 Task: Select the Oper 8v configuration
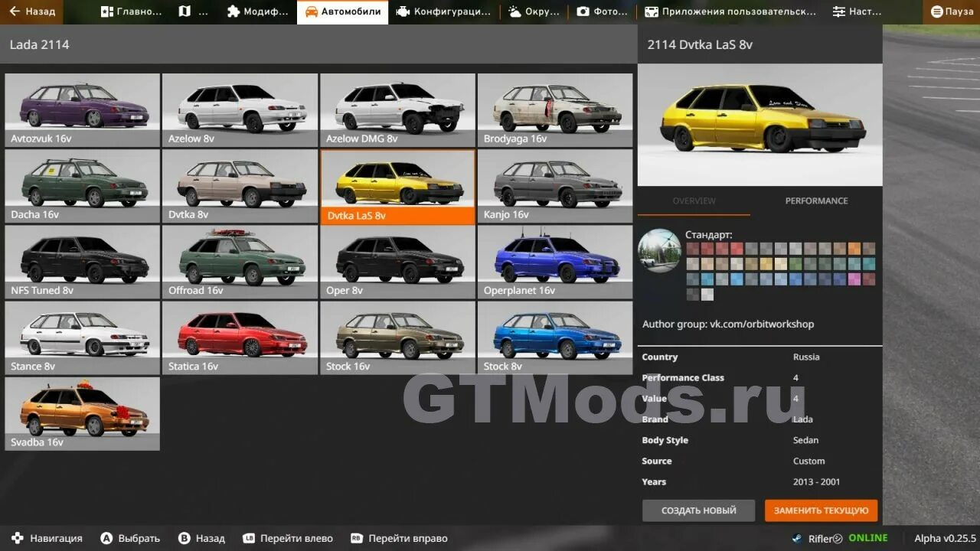[x=398, y=262]
